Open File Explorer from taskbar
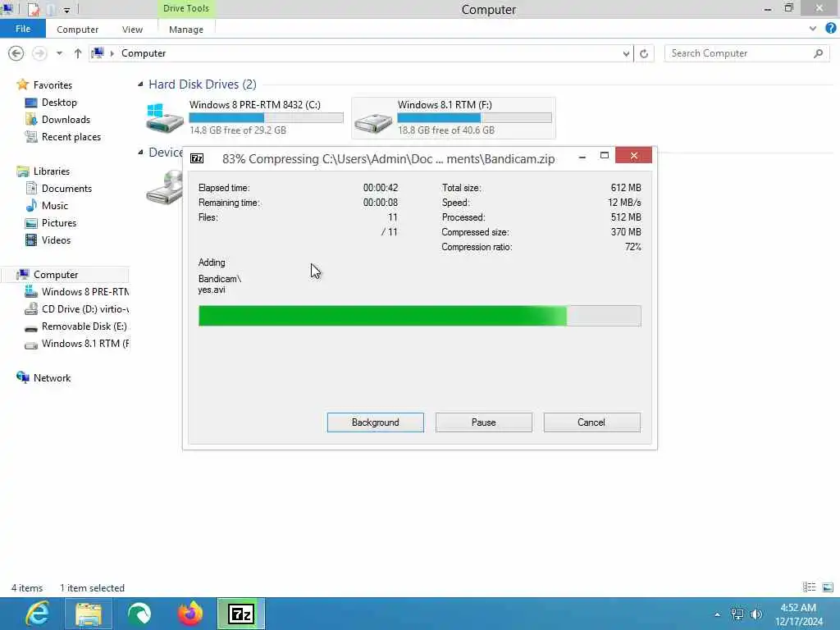Screen dimensions: 840x630 click(x=89, y=614)
